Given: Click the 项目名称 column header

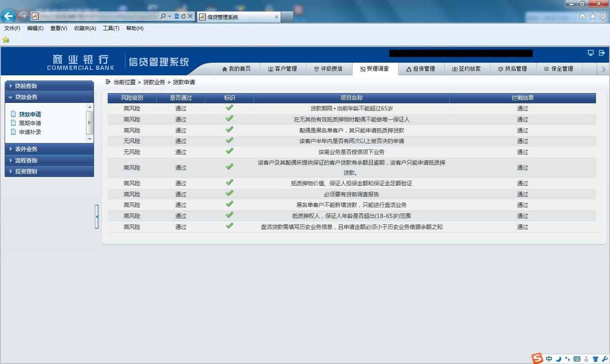Looking at the screenshot, I should 352,98.
